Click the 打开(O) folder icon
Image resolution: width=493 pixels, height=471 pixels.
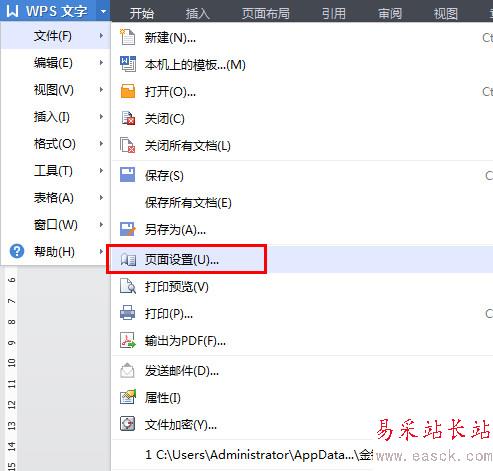click(128, 91)
